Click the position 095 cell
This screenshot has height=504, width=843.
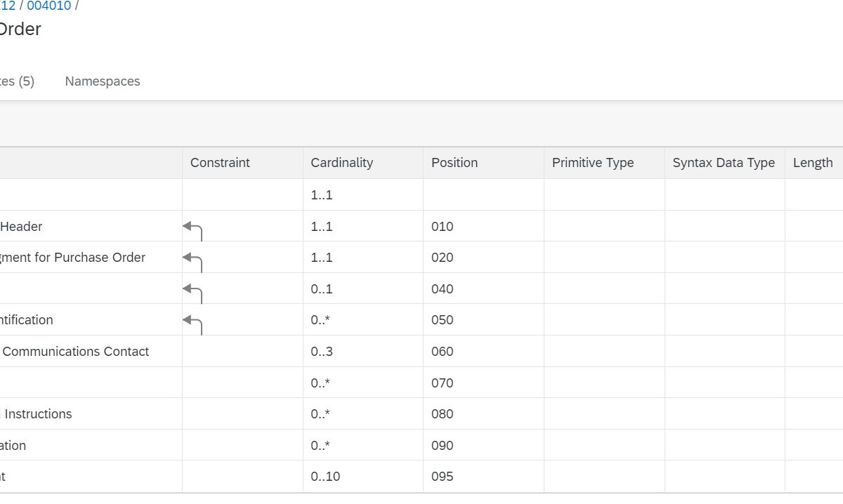pos(443,477)
